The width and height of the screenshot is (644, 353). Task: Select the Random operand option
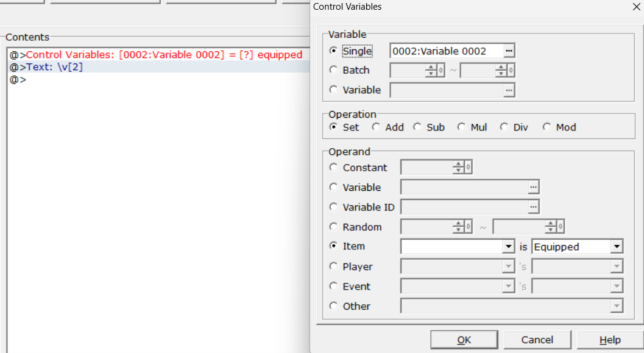point(333,226)
